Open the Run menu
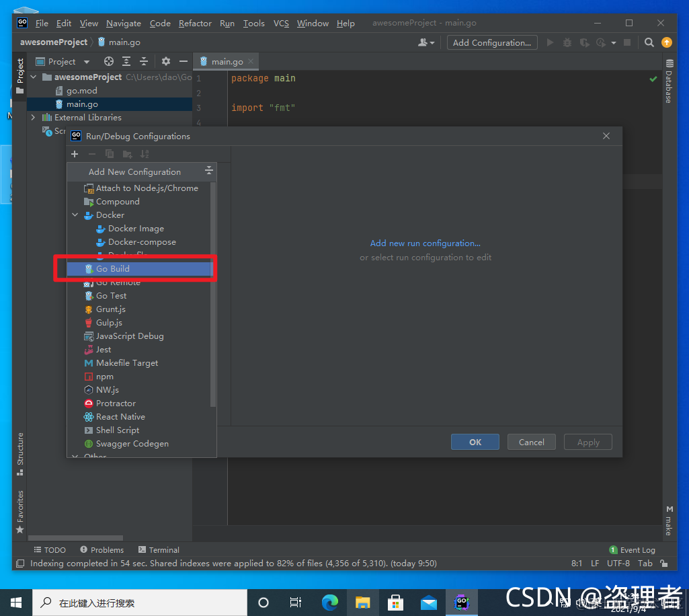The height and width of the screenshot is (616, 689). click(227, 24)
